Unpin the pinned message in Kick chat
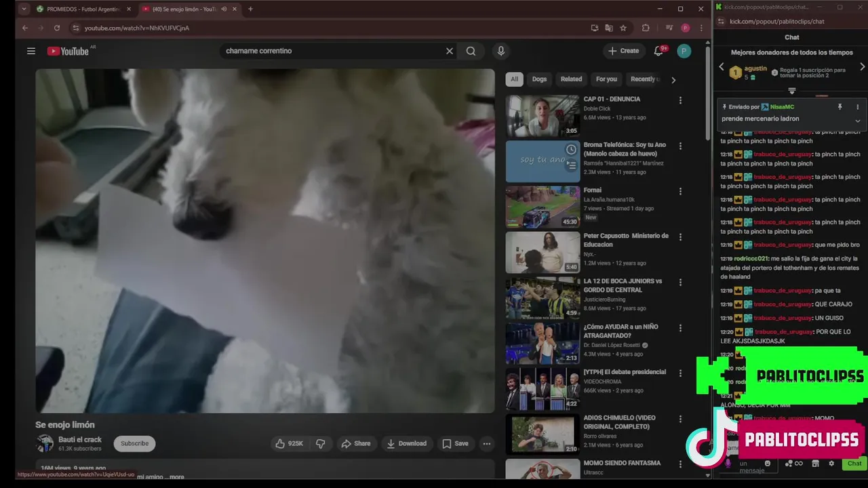 840,107
